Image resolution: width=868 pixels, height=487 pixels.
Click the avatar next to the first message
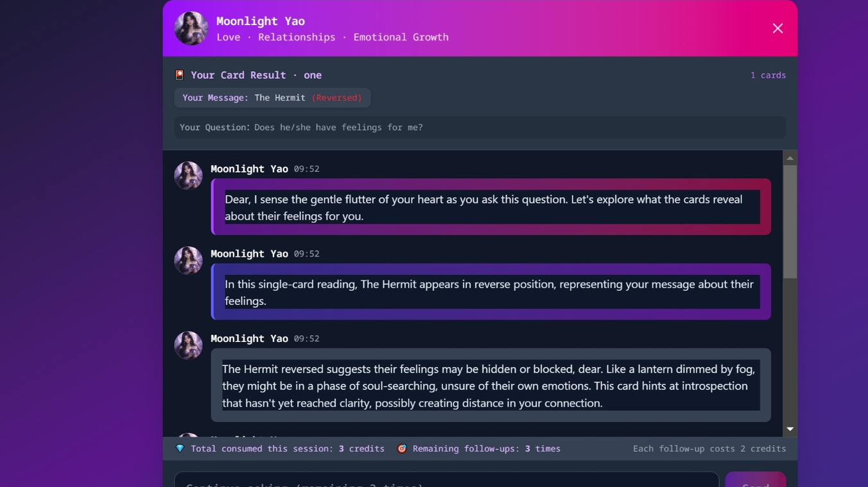[188, 176]
